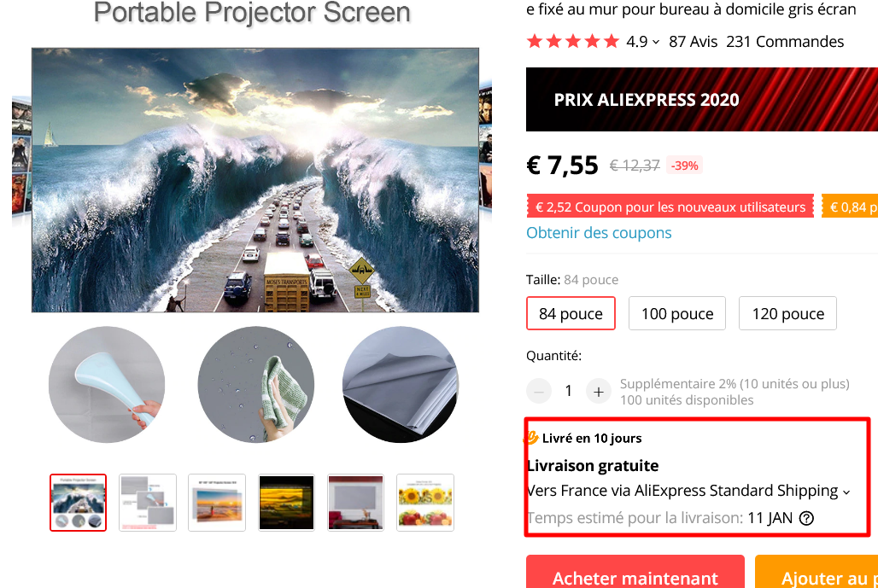Open the Obtenir des coupons link
Image resolution: width=878 pixels, height=588 pixels.
(599, 233)
